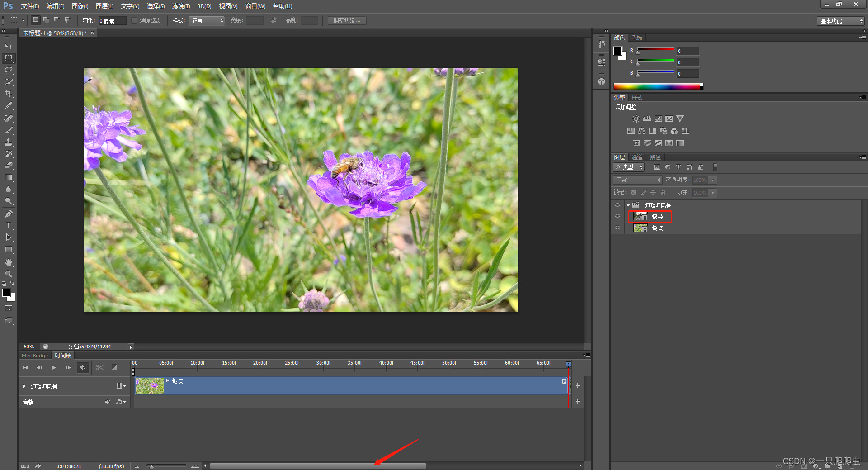
Task: Select the Rectangle shape tool
Action: point(9,249)
